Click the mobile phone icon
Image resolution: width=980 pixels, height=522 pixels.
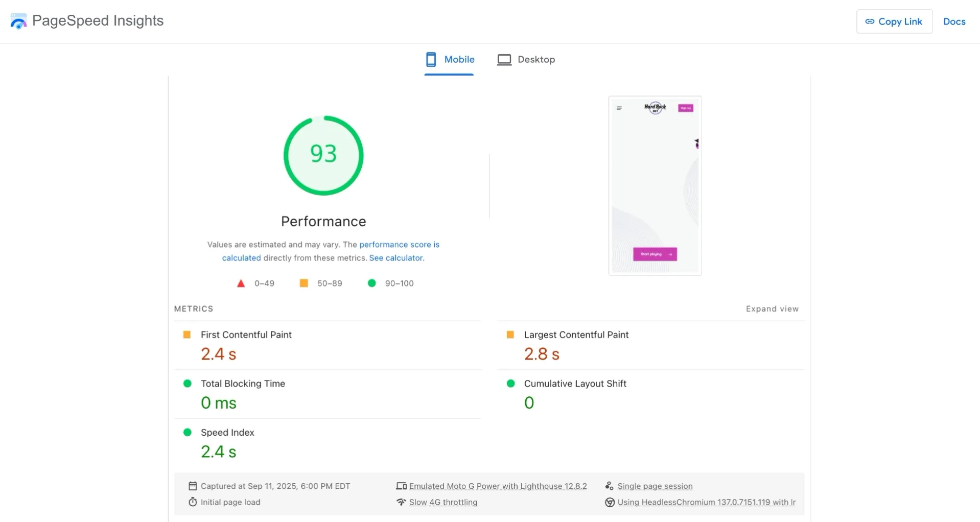pos(431,60)
